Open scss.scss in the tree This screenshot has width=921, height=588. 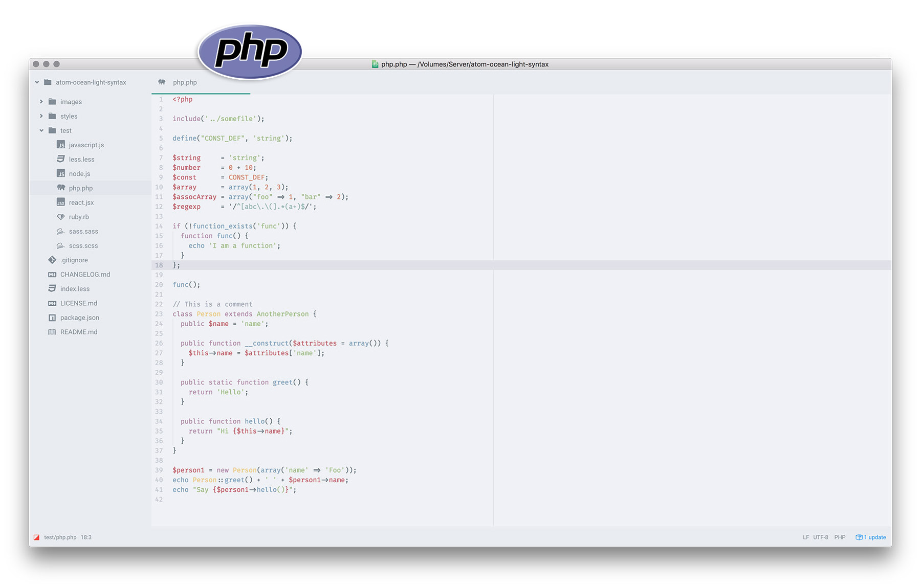pyautogui.click(x=83, y=245)
